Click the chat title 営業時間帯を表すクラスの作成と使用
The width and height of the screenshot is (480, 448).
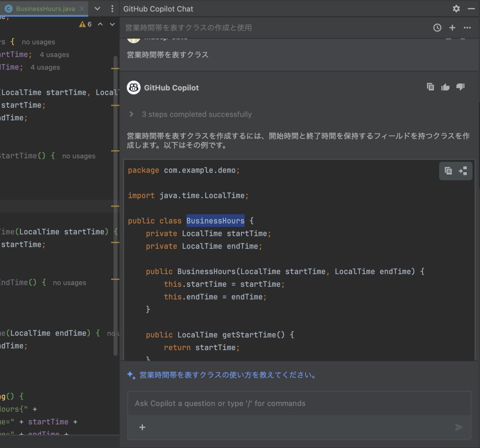pos(188,28)
